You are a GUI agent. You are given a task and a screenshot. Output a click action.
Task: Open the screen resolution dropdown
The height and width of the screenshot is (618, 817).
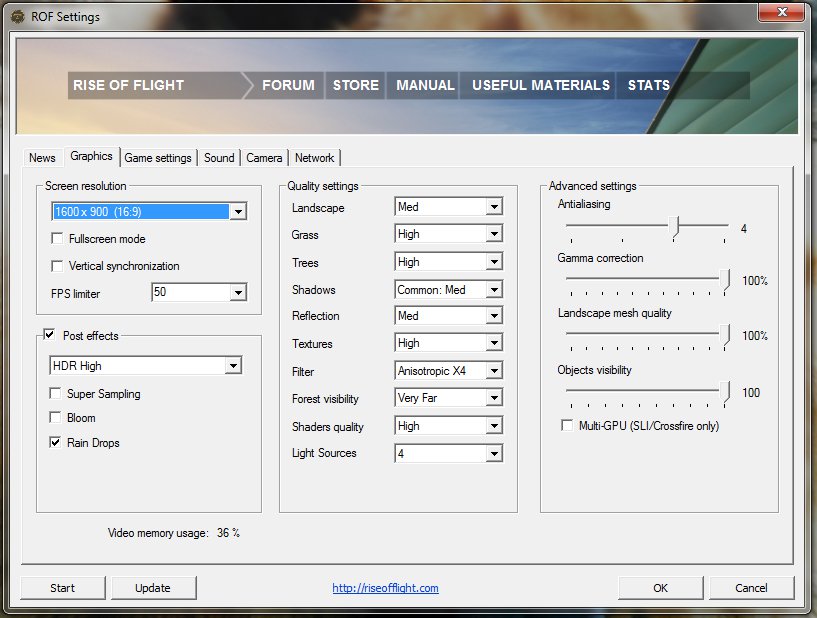coord(149,212)
